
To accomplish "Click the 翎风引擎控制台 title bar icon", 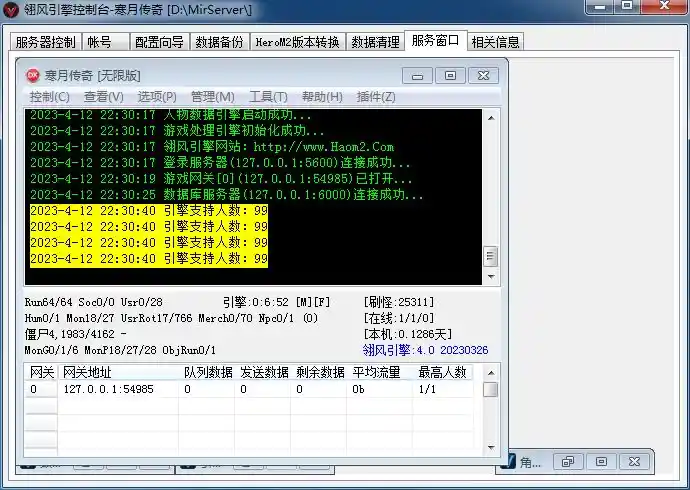I will click(11, 10).
